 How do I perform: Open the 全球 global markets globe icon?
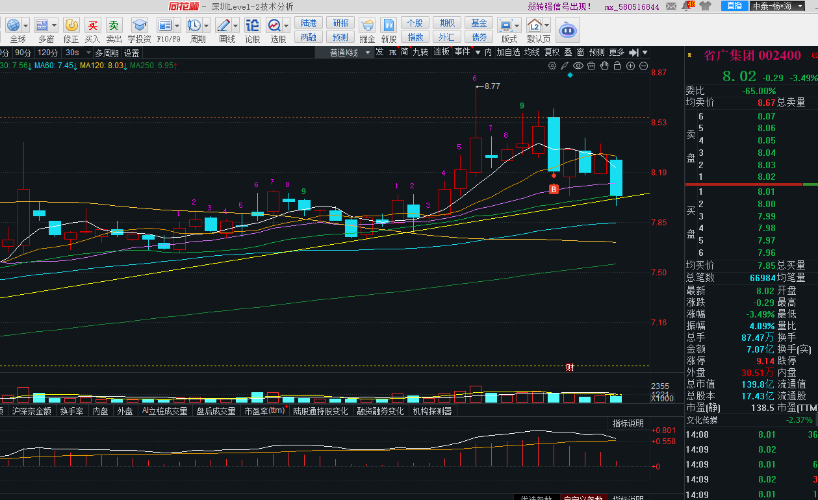(13, 25)
